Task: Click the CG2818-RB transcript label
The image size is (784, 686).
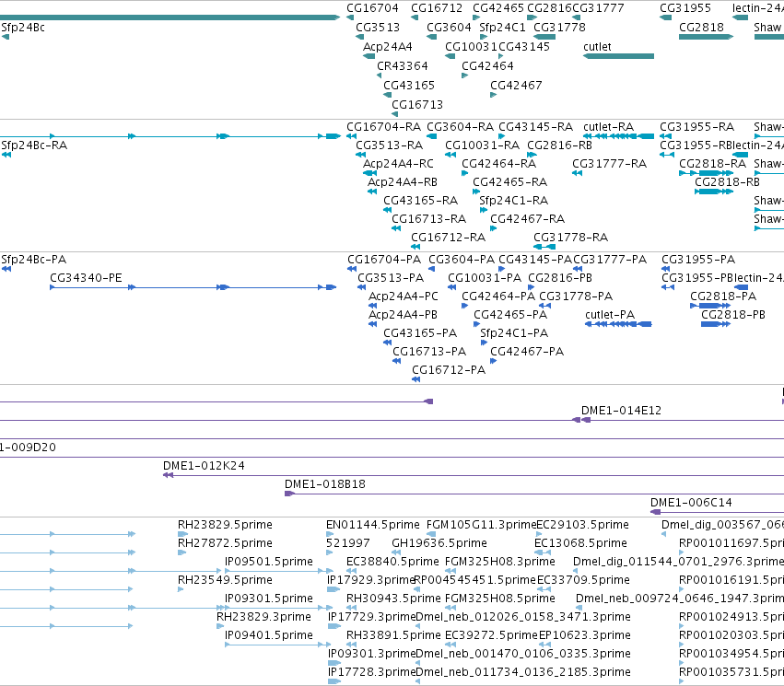Action: (x=727, y=182)
